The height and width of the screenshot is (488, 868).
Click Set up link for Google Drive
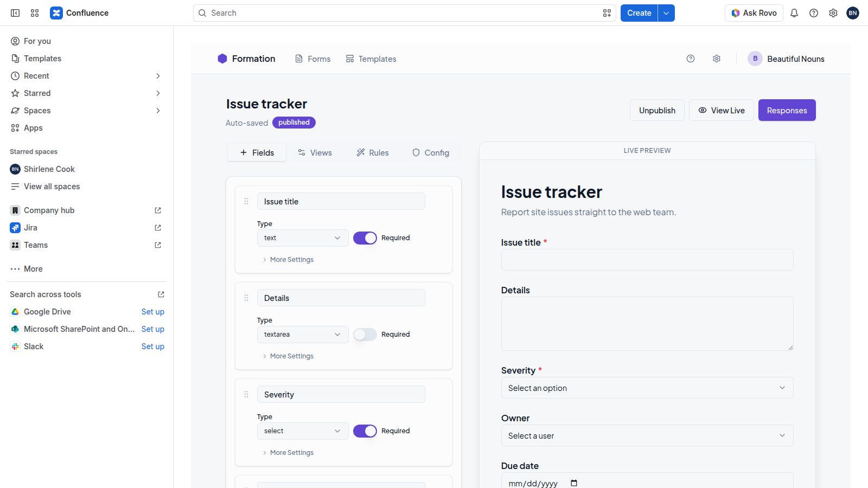click(x=153, y=312)
